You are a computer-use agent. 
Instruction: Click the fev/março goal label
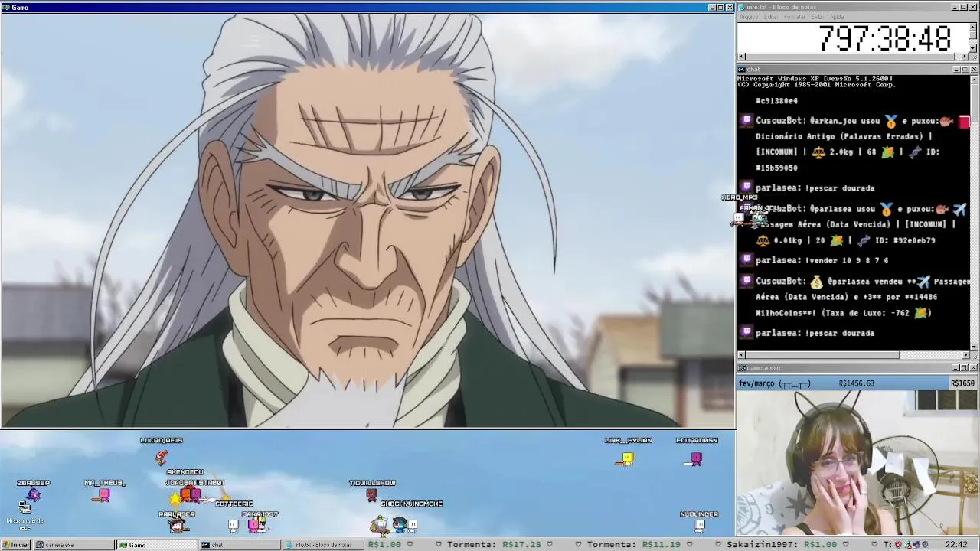[774, 383]
